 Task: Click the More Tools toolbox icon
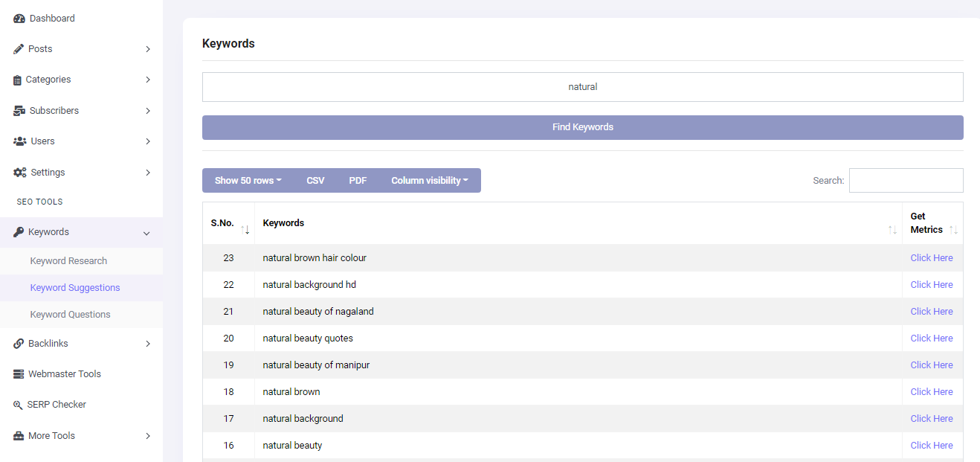pyautogui.click(x=19, y=436)
